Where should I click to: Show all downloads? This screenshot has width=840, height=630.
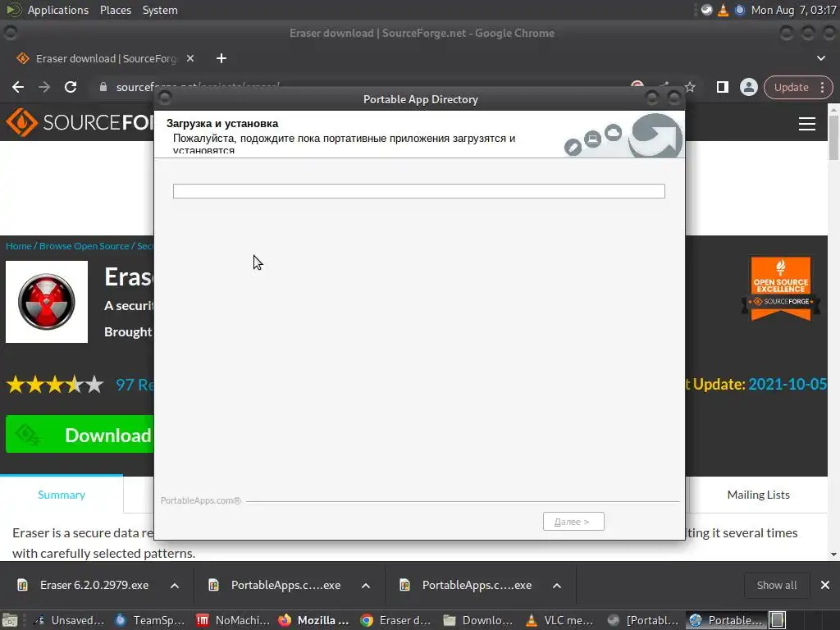pos(776,585)
